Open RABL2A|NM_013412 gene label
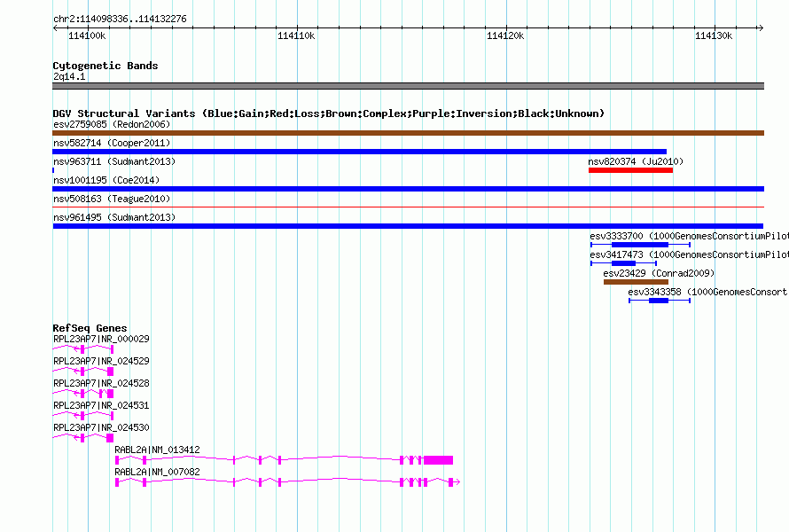Image resolution: width=789 pixels, height=532 pixels. (x=157, y=450)
